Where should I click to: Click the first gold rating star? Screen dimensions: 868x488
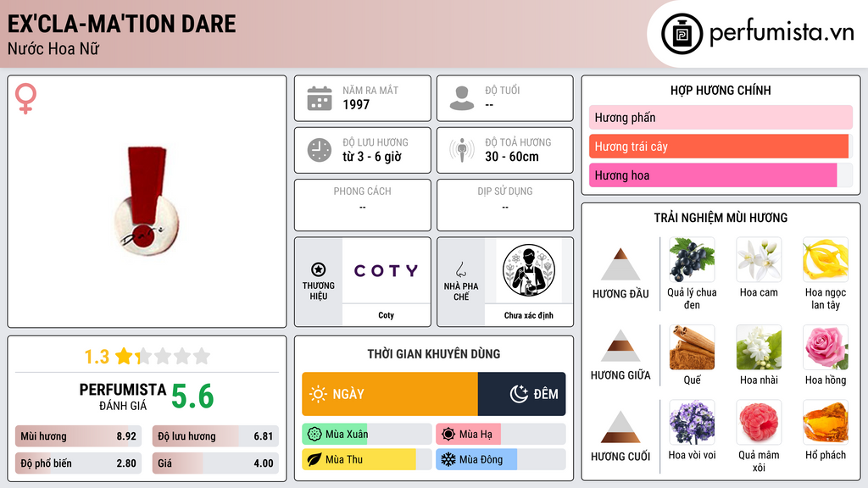click(124, 356)
